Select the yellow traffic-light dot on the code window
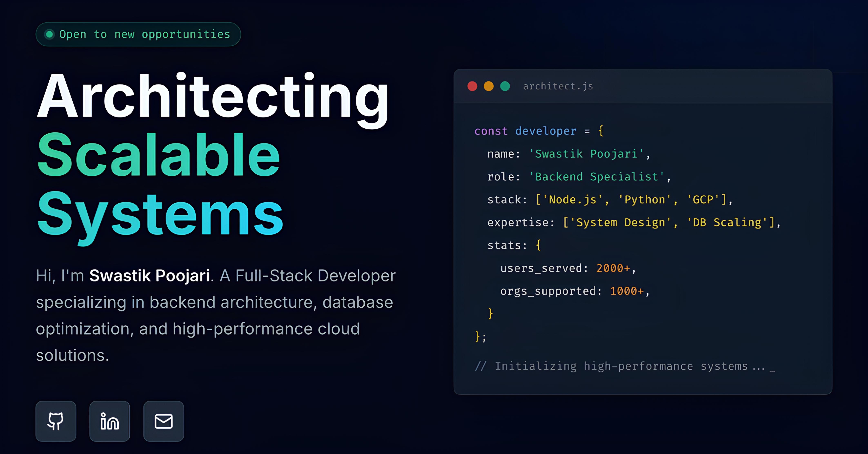Image resolution: width=868 pixels, height=454 pixels. point(489,86)
